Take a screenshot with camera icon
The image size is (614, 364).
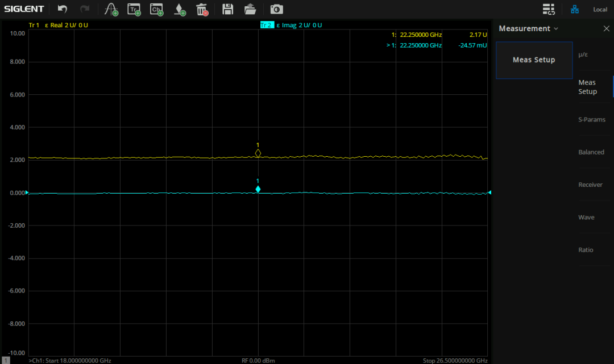click(276, 9)
